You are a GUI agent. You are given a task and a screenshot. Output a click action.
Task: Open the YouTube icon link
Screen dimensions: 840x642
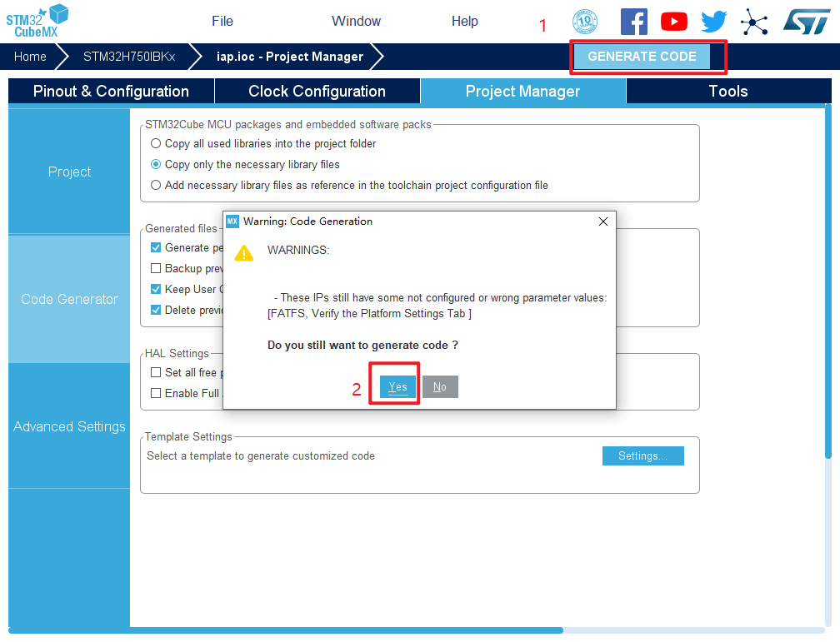pyautogui.click(x=674, y=22)
